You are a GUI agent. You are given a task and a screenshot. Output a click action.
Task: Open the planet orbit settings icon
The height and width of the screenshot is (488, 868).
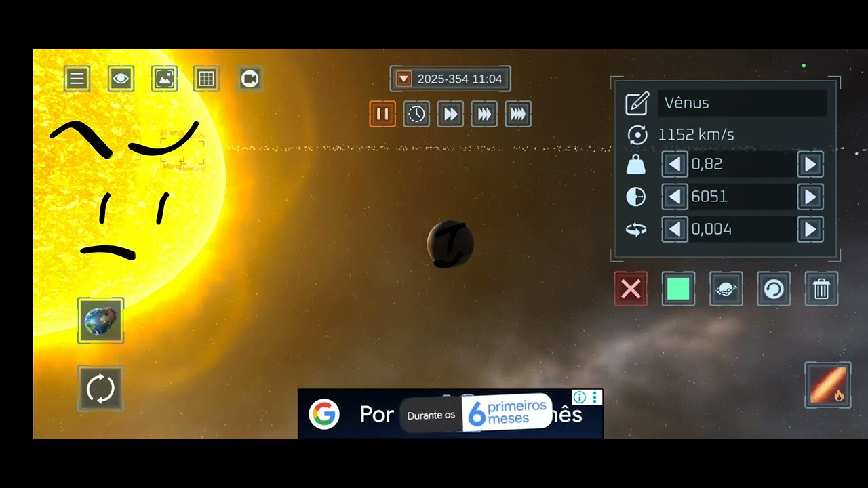click(x=726, y=289)
